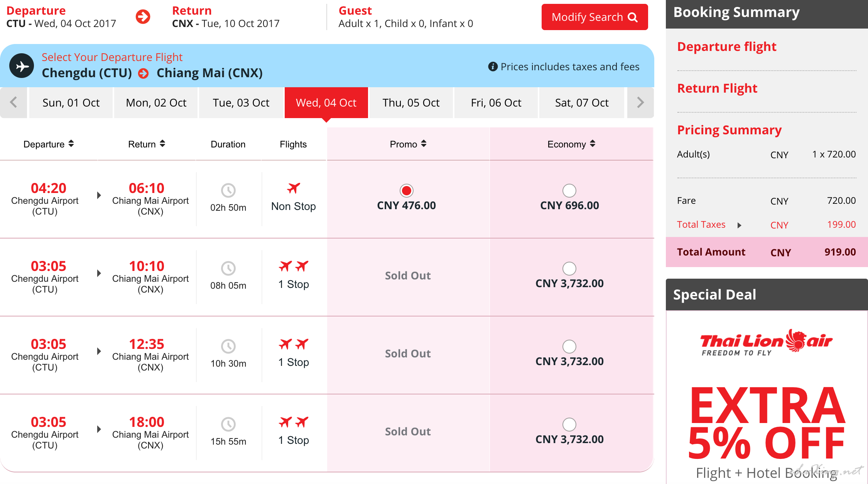Show the next dates with the right chevron
Image resolution: width=868 pixels, height=484 pixels.
640,102
